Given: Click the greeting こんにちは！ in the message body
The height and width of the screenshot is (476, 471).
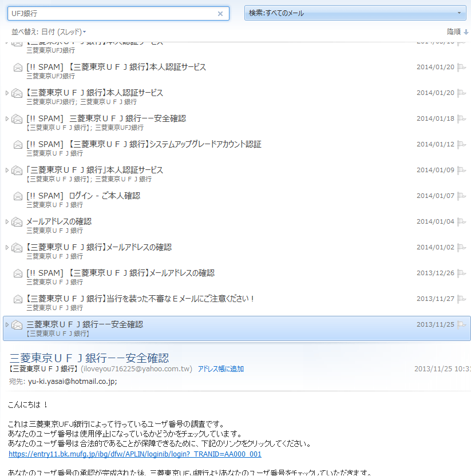Looking at the screenshot, I should coord(28,404).
